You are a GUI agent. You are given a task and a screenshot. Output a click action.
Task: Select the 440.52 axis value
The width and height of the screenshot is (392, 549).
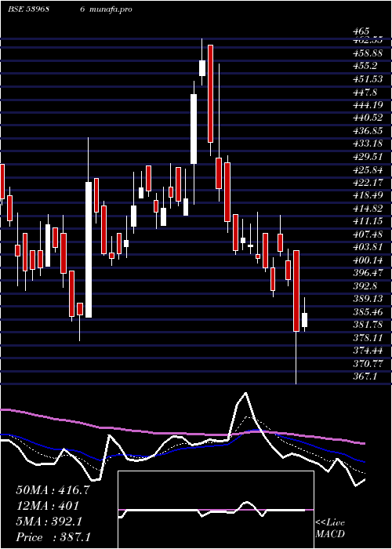[368, 118]
